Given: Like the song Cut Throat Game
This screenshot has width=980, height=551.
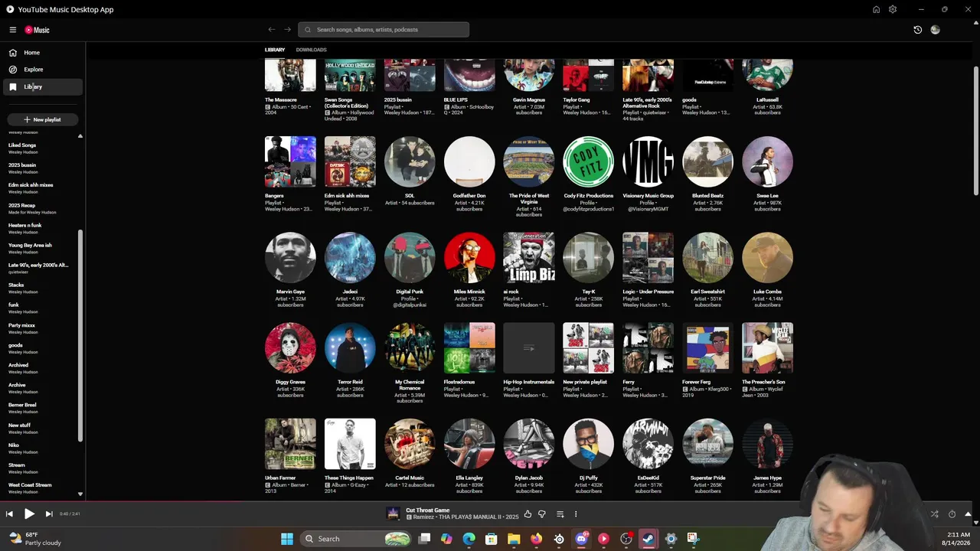Looking at the screenshot, I should [x=528, y=514].
